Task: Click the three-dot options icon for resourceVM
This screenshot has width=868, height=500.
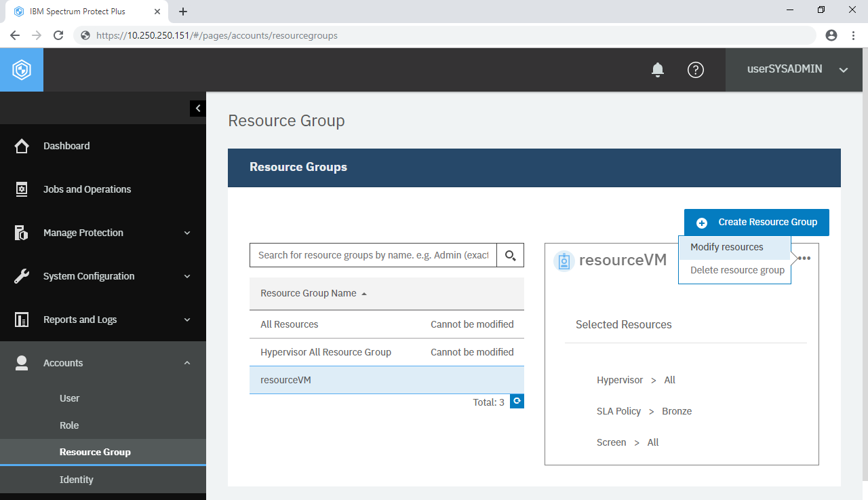Action: (804, 258)
